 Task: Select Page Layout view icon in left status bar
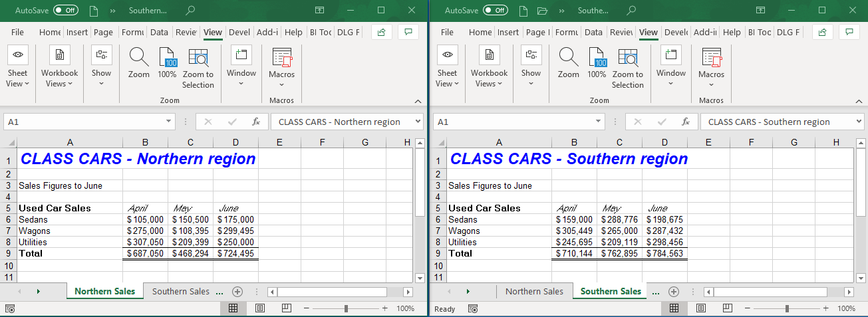point(260,308)
